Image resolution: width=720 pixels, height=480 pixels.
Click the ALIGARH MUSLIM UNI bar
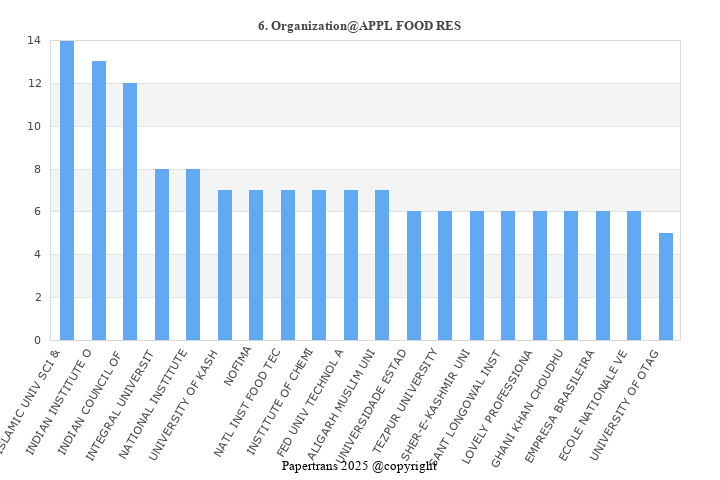point(382,265)
